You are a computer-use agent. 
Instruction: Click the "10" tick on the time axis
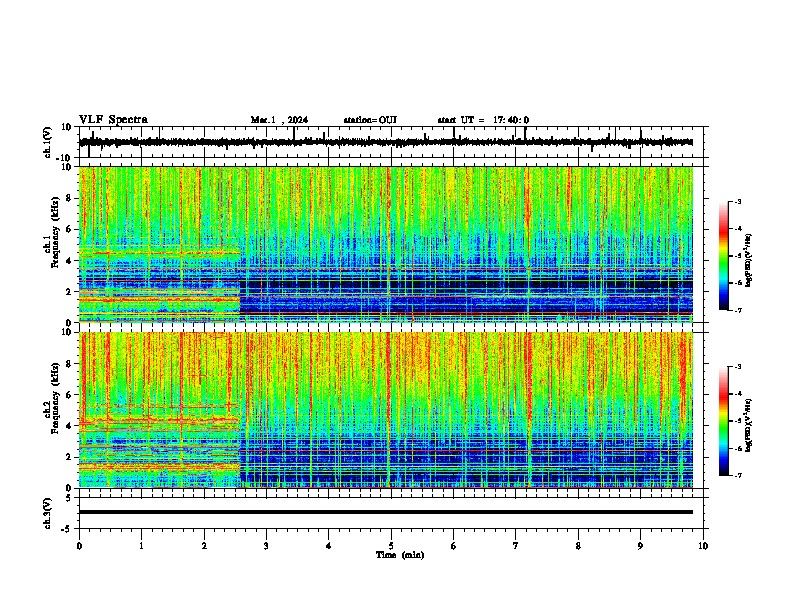tap(703, 546)
